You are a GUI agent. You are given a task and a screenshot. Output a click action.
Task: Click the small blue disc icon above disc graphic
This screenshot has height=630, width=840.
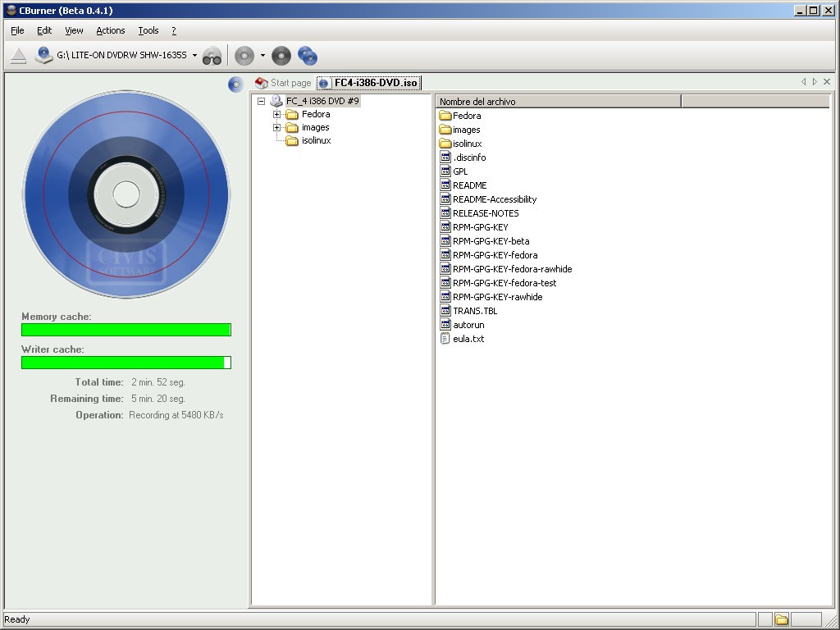pos(235,84)
